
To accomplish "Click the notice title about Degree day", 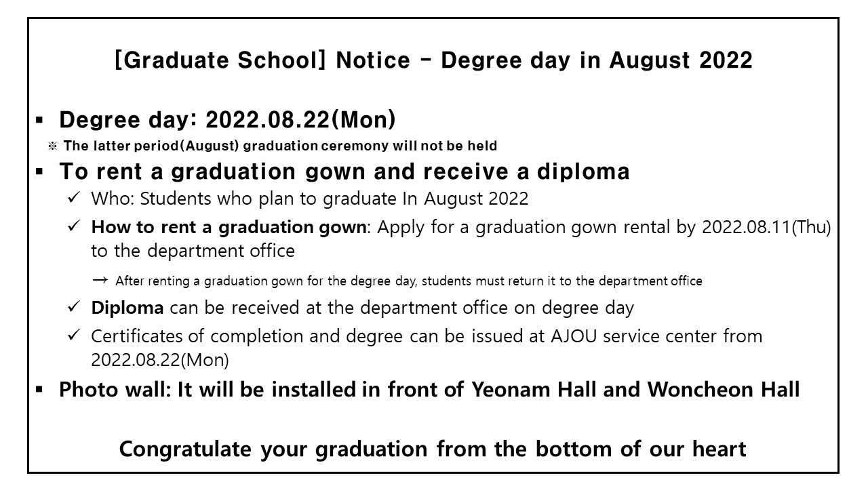I will [x=433, y=60].
